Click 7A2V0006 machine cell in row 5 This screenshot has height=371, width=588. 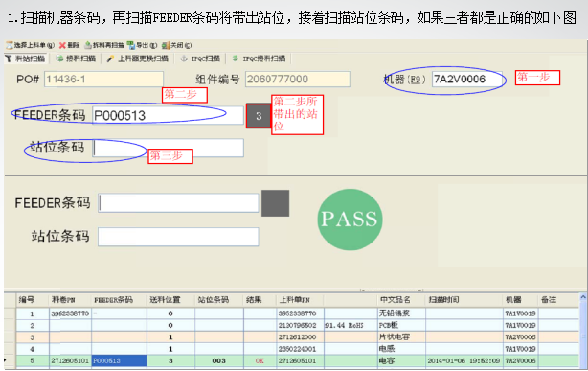(520, 361)
